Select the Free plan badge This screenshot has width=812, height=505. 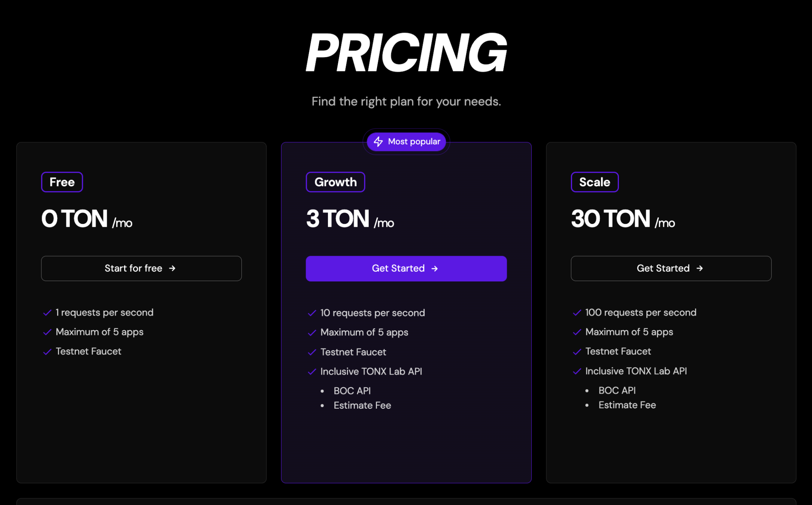point(62,182)
